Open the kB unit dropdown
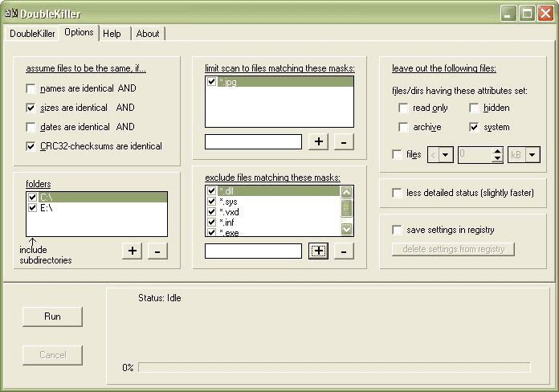 (532, 155)
